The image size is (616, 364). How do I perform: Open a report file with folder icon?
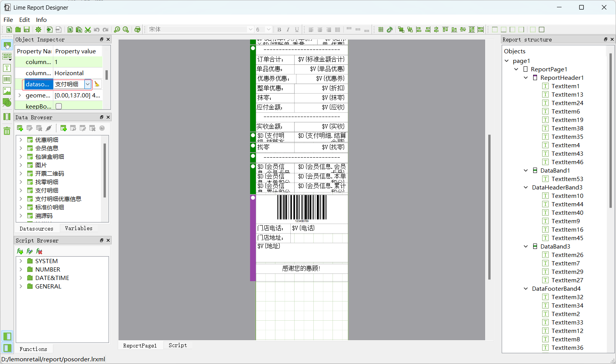tap(18, 30)
